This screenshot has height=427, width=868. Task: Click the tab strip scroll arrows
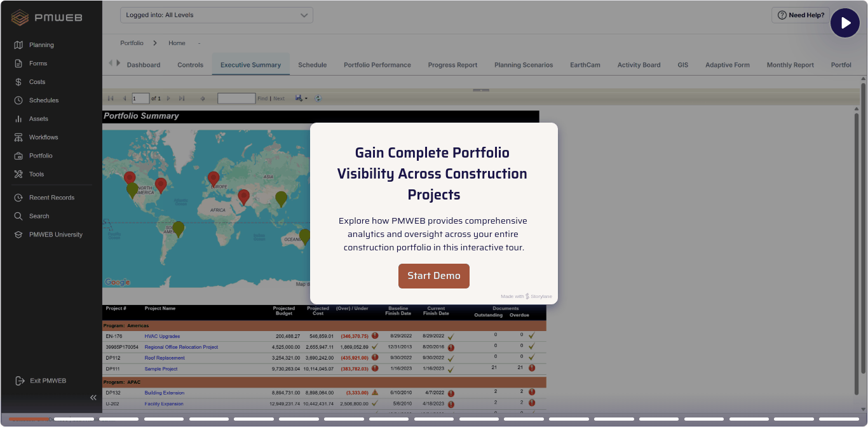click(x=114, y=63)
